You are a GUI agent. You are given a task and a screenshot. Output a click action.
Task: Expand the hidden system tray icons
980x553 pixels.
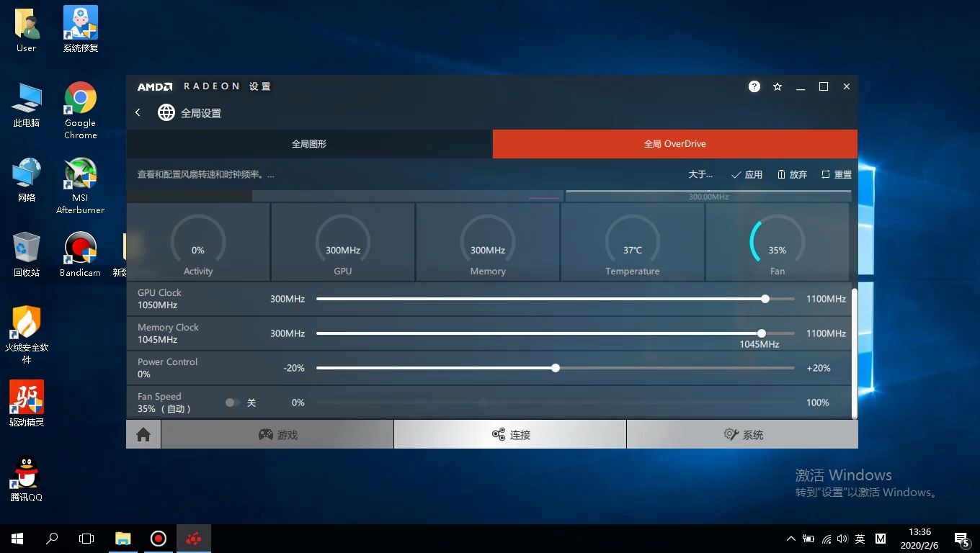791,539
